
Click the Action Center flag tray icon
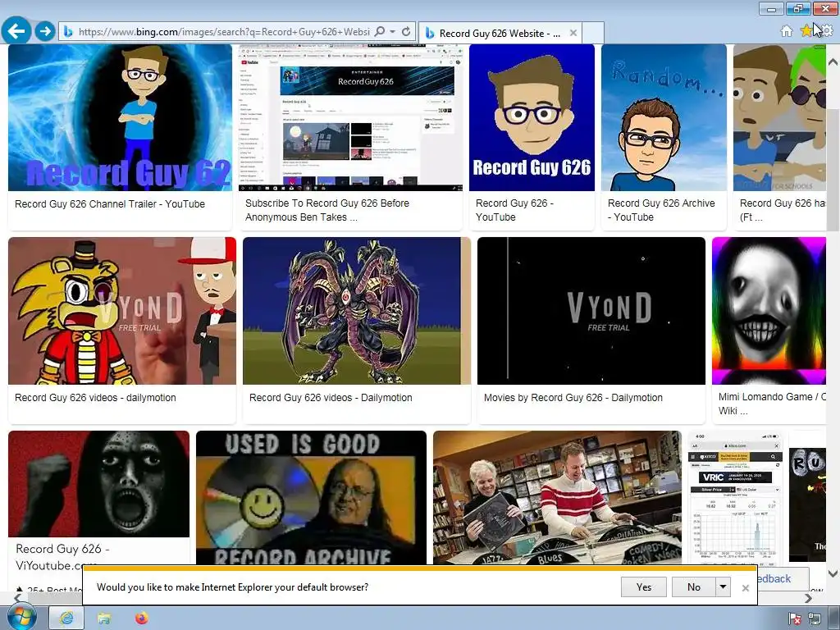point(796,619)
